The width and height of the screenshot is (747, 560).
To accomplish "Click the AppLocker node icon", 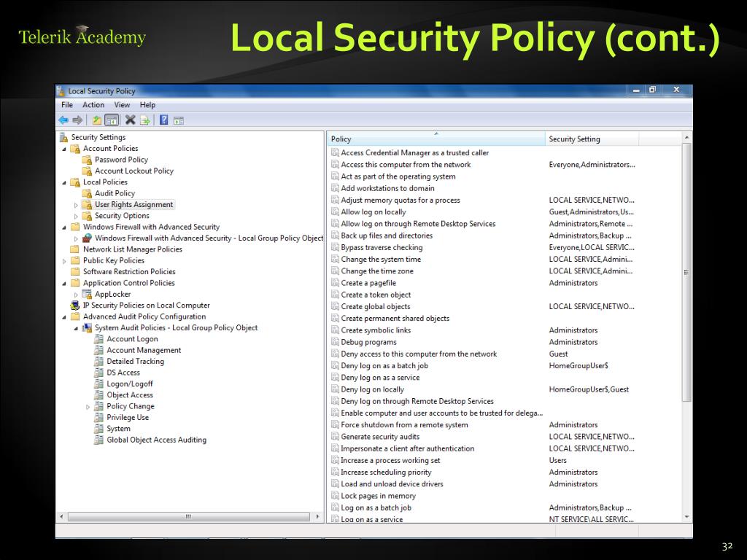I will (87, 295).
